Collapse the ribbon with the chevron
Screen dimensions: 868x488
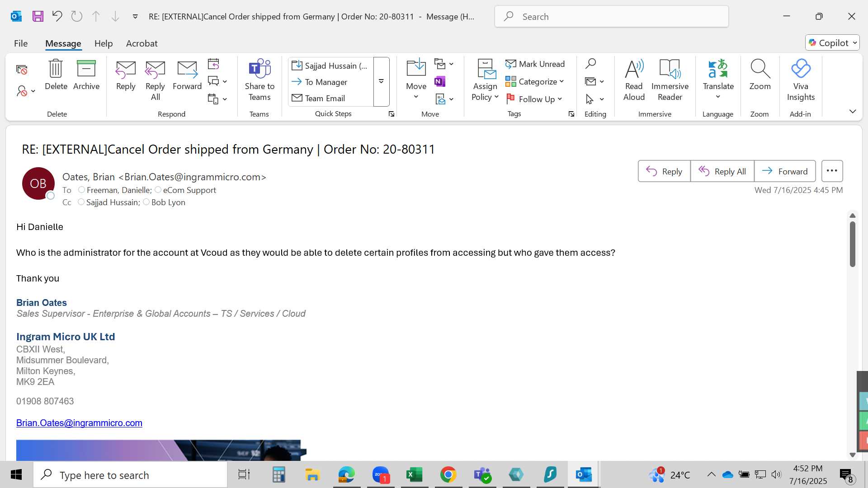click(x=853, y=112)
